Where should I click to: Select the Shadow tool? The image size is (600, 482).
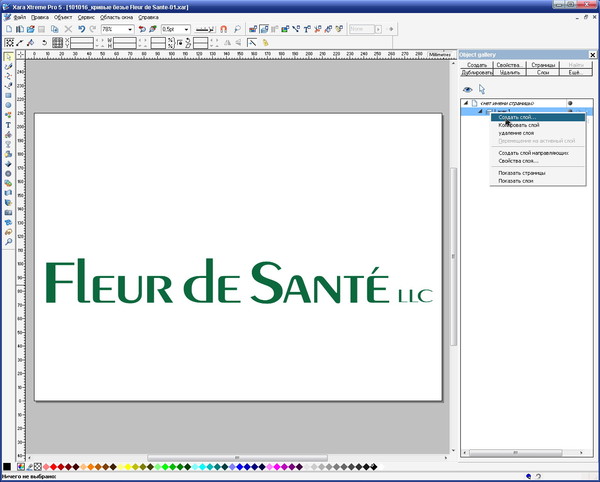(x=8, y=154)
